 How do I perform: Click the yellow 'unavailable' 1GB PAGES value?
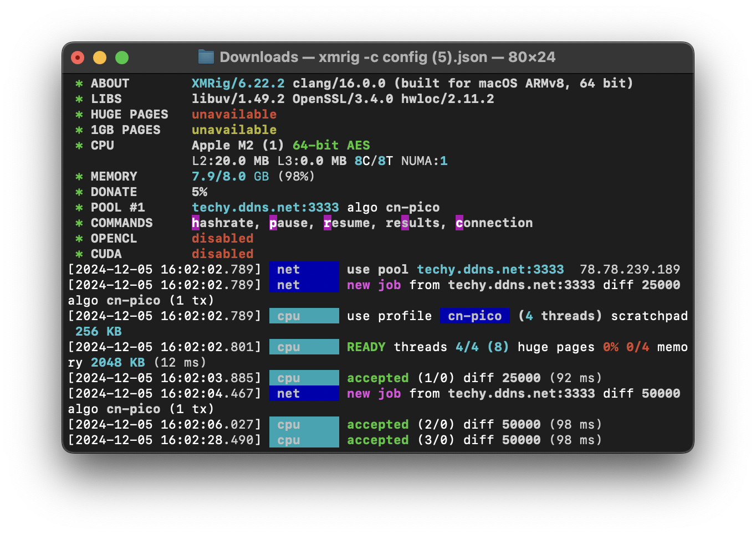point(234,130)
